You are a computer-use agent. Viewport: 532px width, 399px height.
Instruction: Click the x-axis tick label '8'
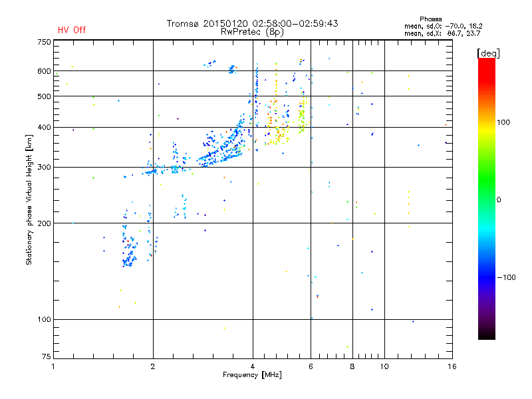352,366
